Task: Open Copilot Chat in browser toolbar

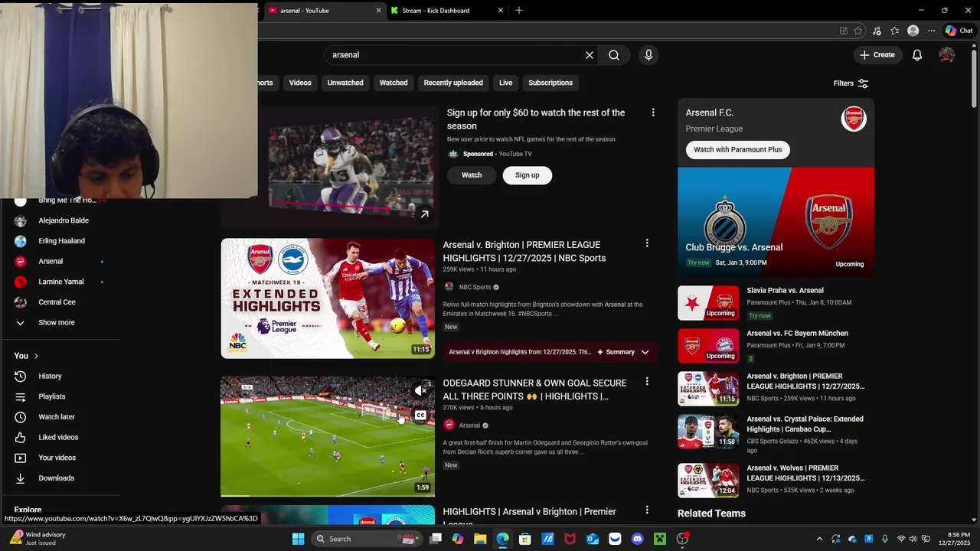Action: pyautogui.click(x=959, y=31)
